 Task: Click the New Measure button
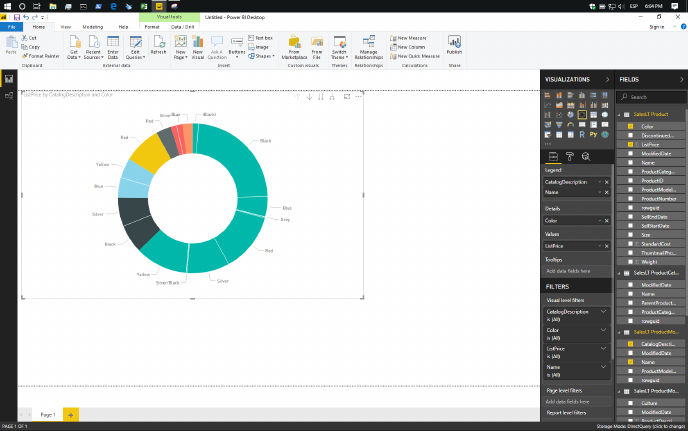pyautogui.click(x=408, y=37)
